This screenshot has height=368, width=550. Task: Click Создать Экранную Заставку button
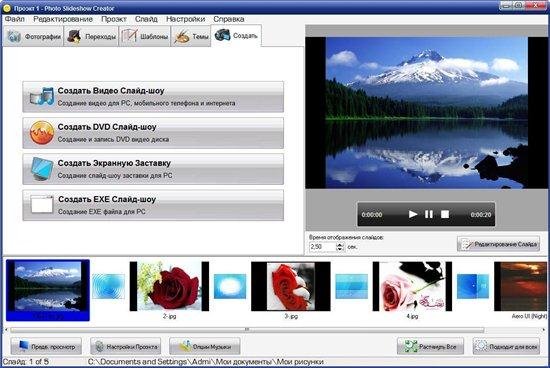153,169
